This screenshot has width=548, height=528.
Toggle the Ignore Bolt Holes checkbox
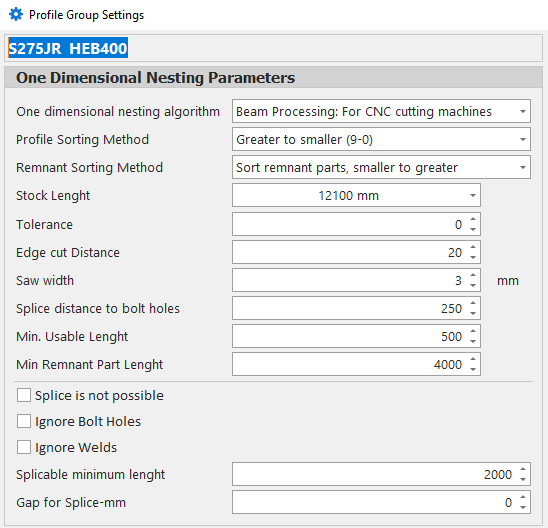click(24, 421)
